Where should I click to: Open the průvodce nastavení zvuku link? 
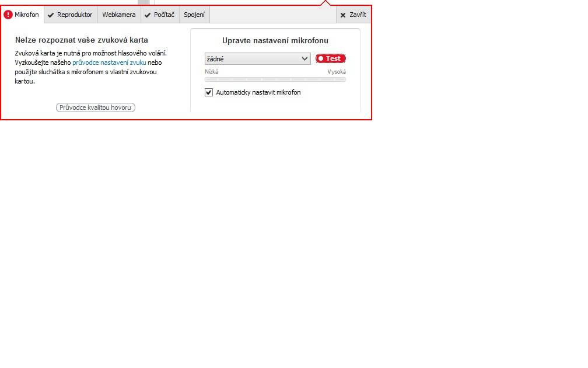coord(109,63)
